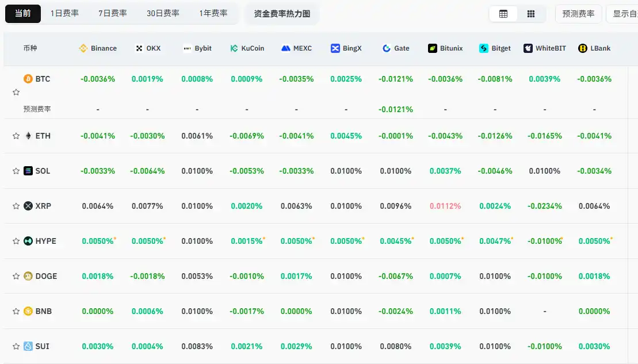
Task: Open the 7日费率 tab
Action: 112,13
